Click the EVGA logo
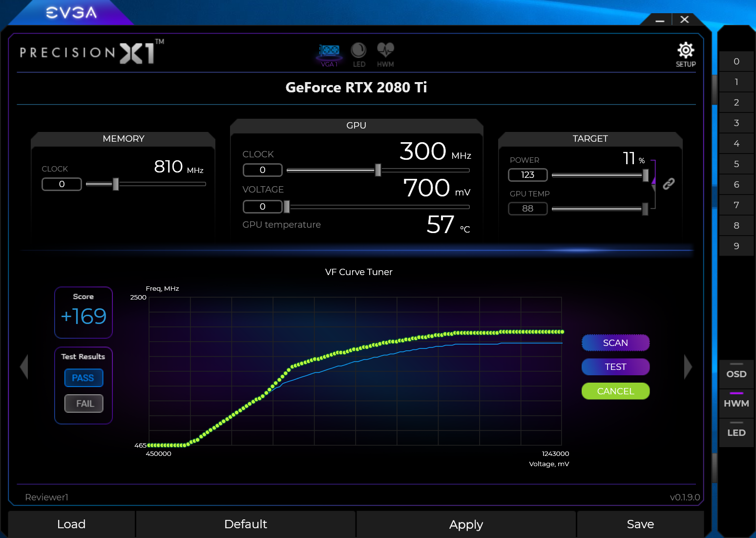The width and height of the screenshot is (756, 538). click(x=71, y=12)
